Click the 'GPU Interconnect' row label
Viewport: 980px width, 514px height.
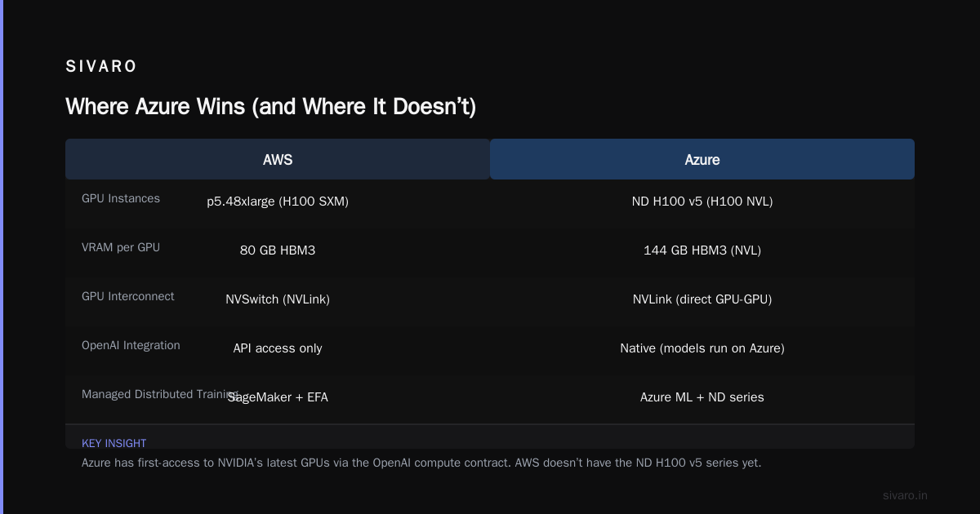pos(128,296)
